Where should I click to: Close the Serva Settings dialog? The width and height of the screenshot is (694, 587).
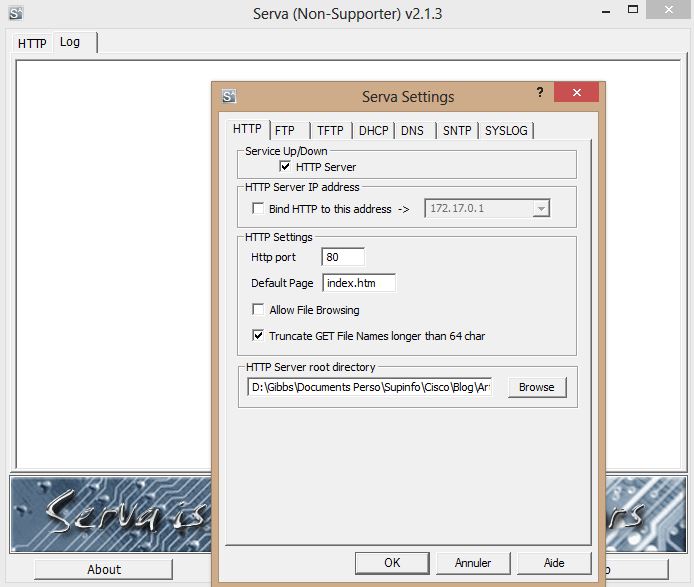click(x=576, y=92)
